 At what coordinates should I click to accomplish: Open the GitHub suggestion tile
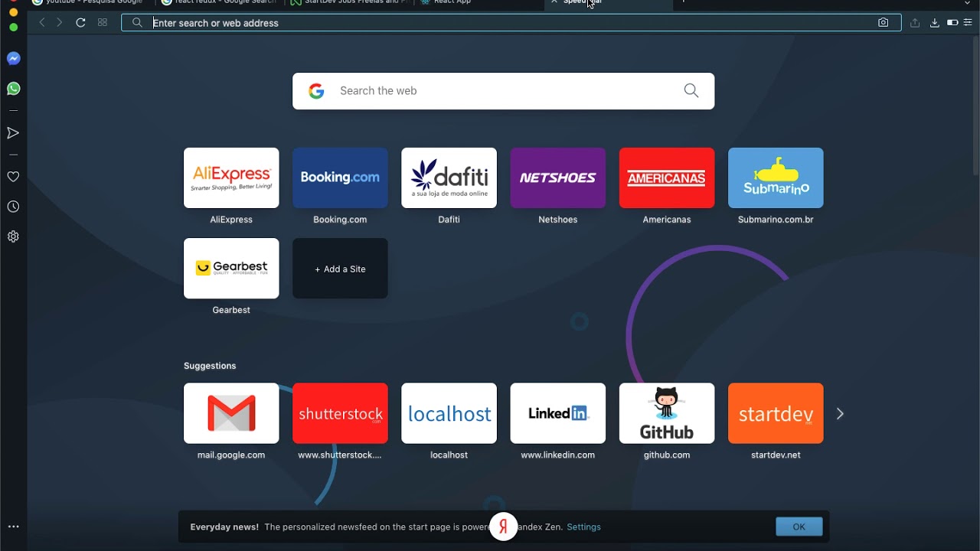[667, 413]
